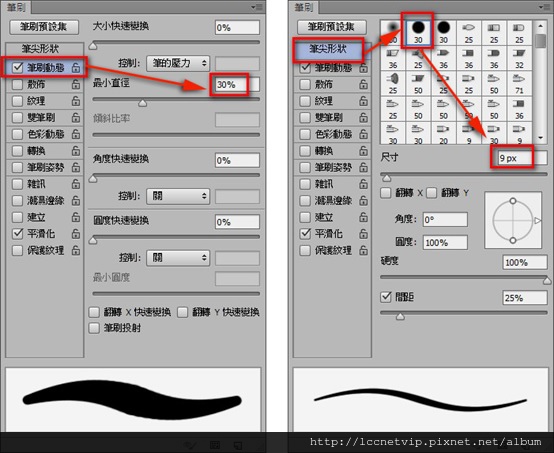Click 硬度 slider track in right panel
This screenshot has width=554, height=453.
coord(464,277)
